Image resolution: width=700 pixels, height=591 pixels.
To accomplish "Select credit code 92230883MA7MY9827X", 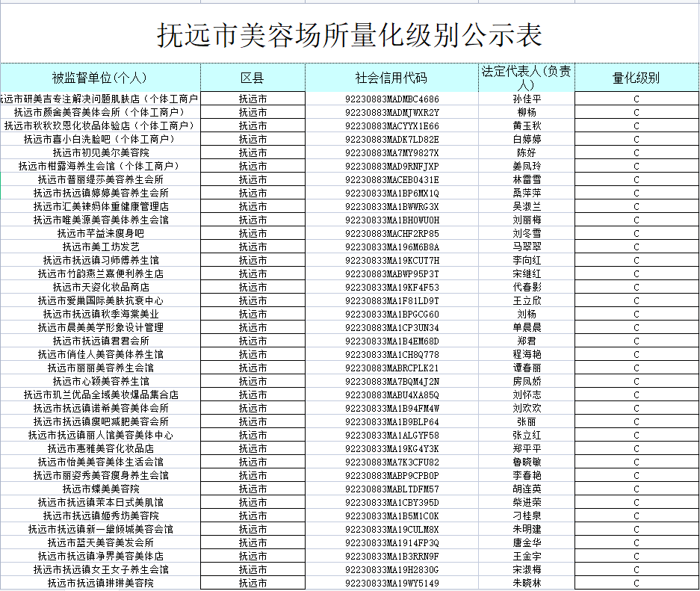I will pos(392,152).
